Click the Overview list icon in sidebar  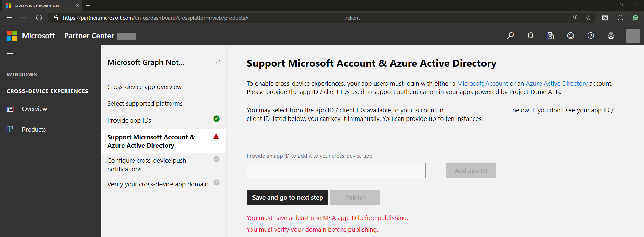10,109
